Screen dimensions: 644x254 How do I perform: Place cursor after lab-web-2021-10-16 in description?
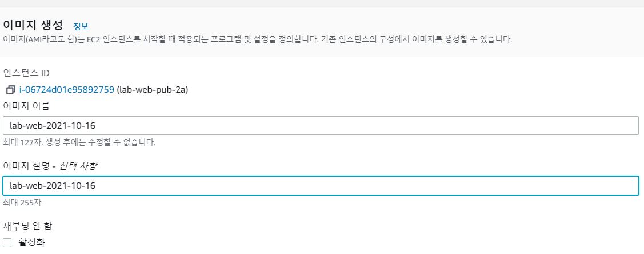click(96, 186)
